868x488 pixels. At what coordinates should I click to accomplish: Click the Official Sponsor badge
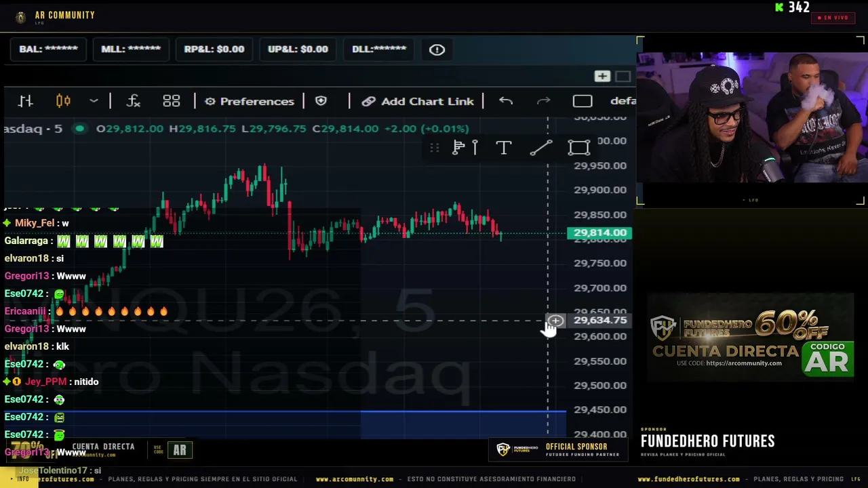coord(558,450)
